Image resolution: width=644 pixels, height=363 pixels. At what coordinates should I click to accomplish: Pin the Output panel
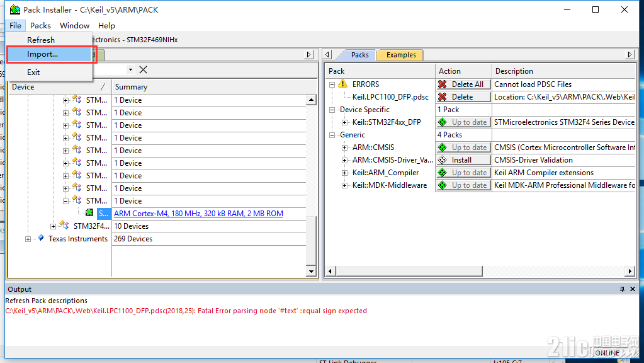coord(622,289)
